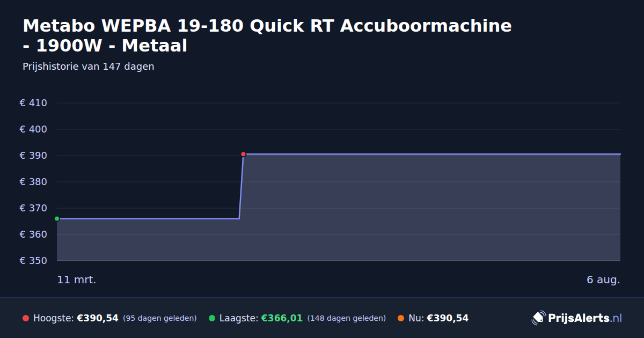Click the price line's vertical jump segment
644x338 pixels.
(241, 186)
